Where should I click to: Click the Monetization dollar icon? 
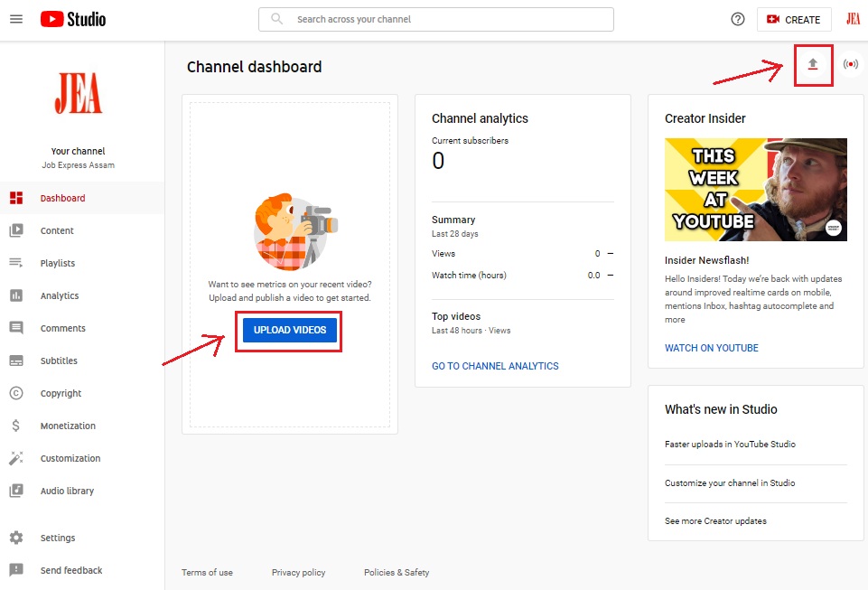pos(16,426)
